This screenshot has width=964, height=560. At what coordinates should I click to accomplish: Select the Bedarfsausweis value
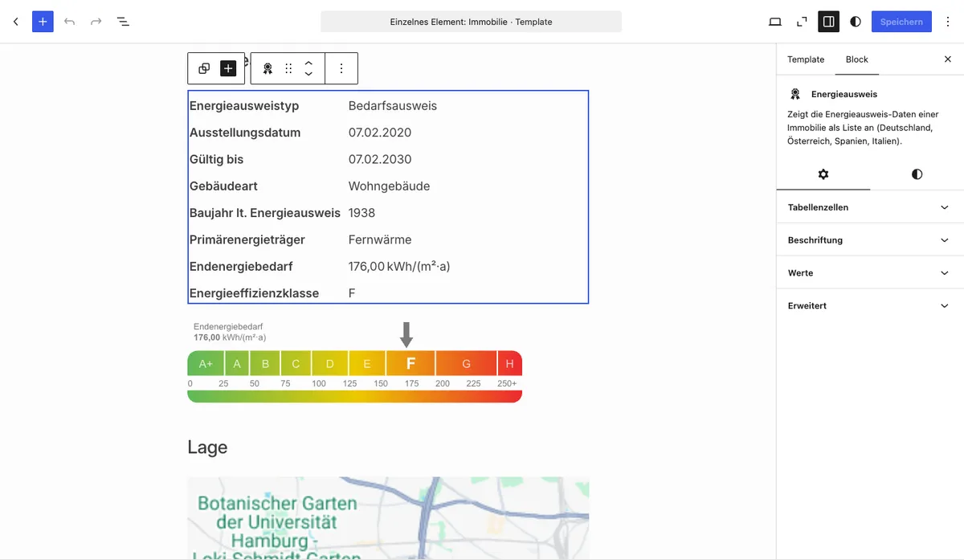[x=393, y=106]
